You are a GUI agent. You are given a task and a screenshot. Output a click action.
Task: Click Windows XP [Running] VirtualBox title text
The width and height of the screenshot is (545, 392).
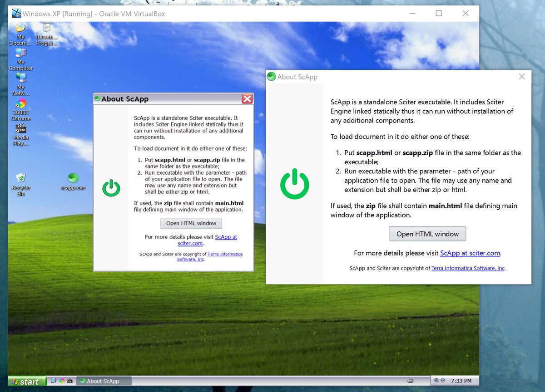[94, 14]
